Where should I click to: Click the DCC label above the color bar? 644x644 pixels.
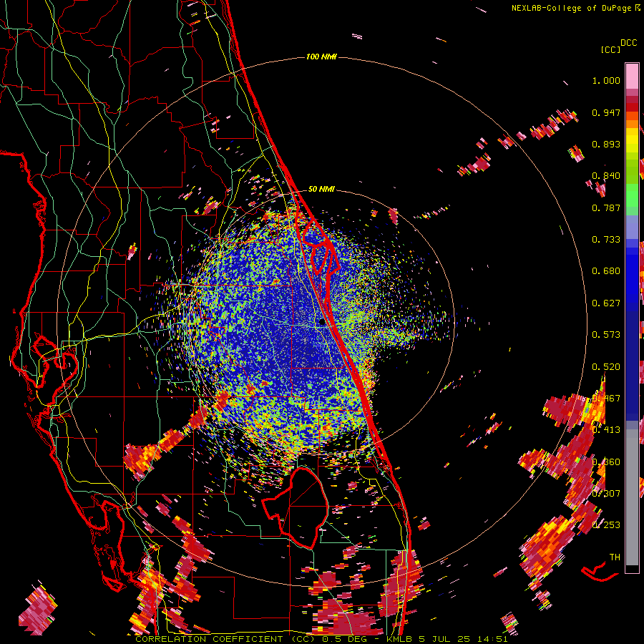point(628,43)
